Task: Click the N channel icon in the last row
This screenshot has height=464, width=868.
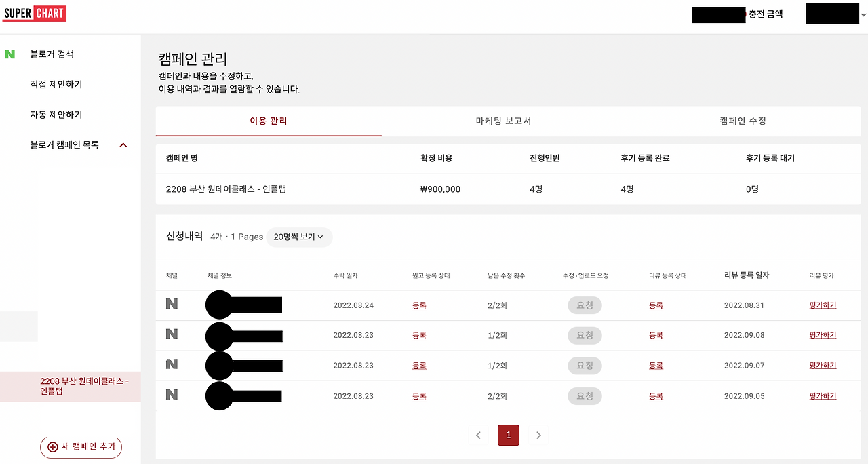Action: coord(172,395)
